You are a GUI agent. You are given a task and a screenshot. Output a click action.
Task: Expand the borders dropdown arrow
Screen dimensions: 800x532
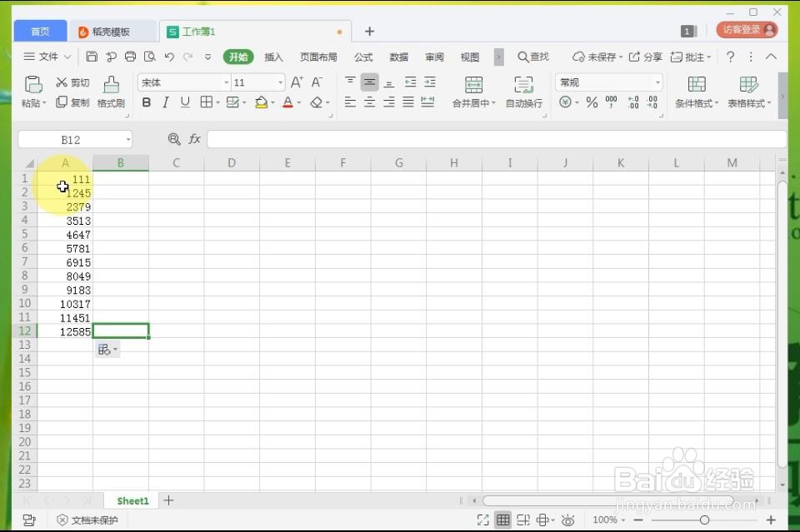point(217,102)
